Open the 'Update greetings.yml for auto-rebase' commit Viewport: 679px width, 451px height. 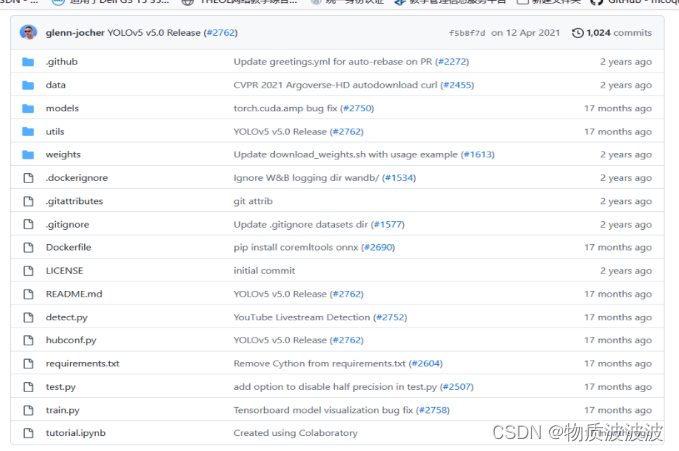[x=333, y=62]
